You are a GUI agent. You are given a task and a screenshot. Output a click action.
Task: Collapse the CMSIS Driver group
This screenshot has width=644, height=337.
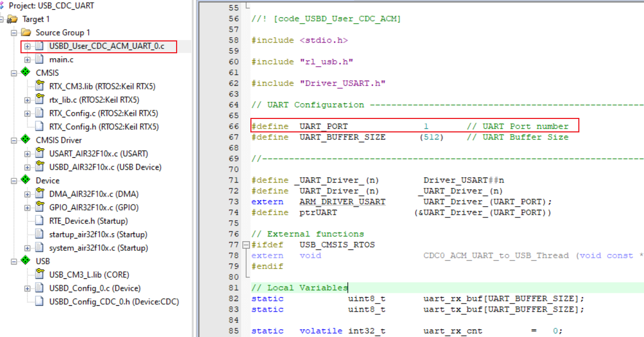point(14,141)
